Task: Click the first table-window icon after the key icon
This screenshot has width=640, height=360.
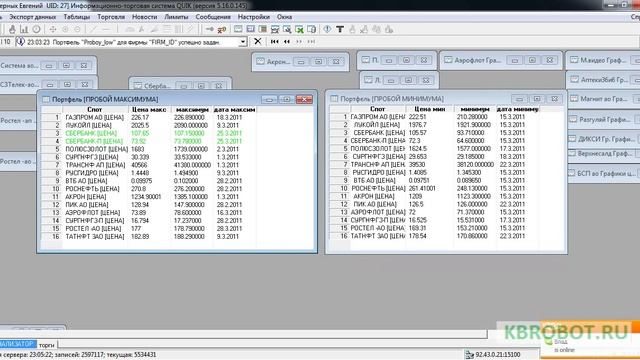Action: pos(238,29)
